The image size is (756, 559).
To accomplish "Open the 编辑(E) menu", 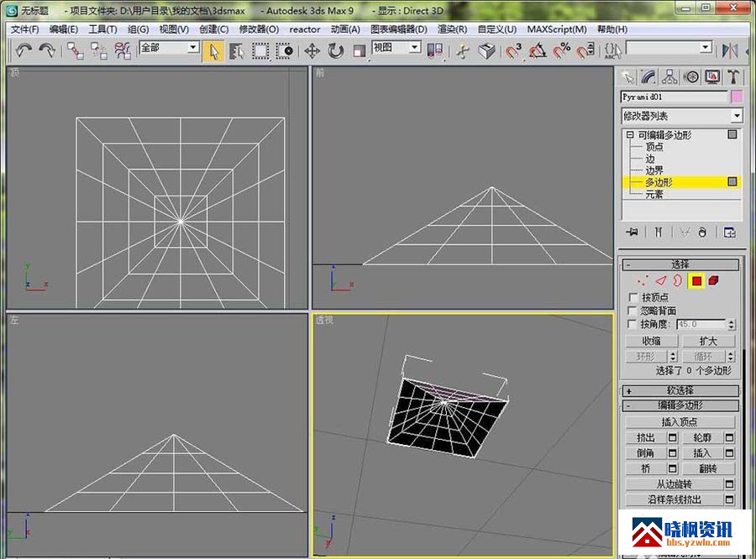I will point(64,29).
